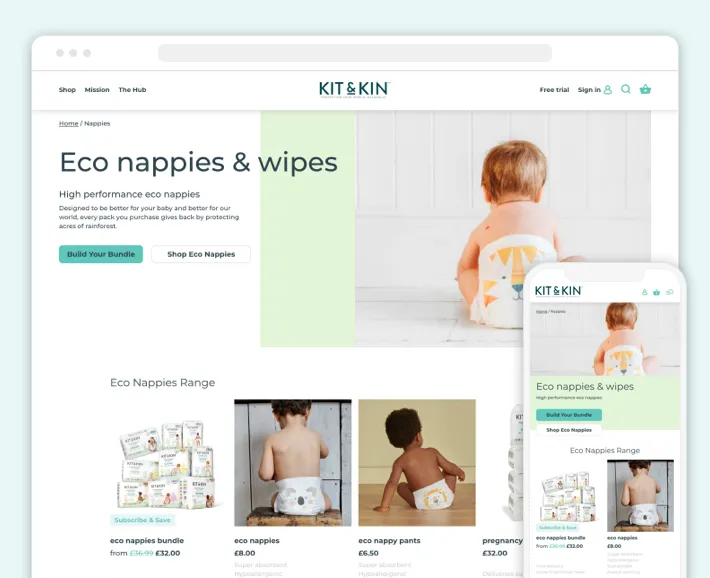
Task: Click the Shop Eco Nappies button
Action: (201, 254)
